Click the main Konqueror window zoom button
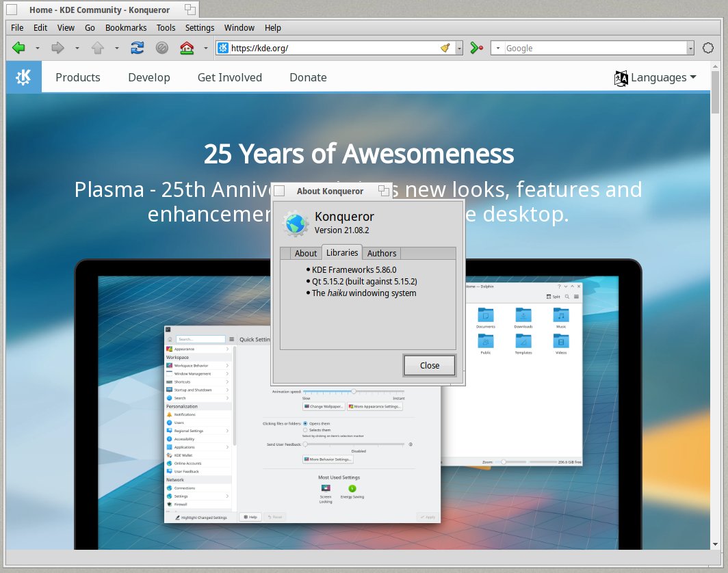The height and width of the screenshot is (573, 728). 190,10
